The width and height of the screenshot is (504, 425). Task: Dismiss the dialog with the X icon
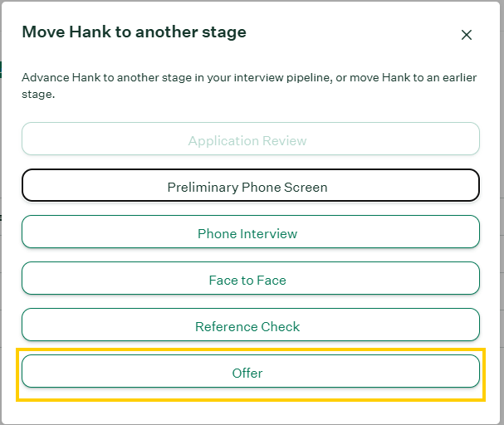467,35
